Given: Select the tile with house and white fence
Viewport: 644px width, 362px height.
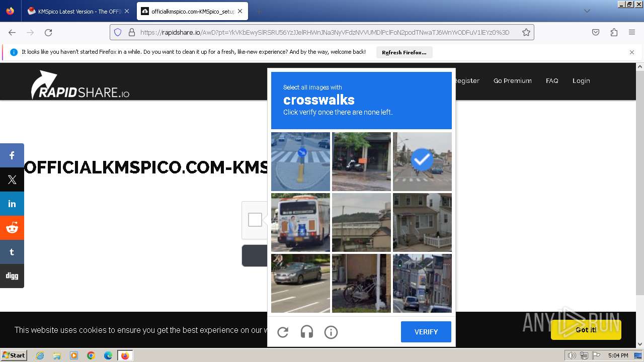Looking at the screenshot, I should [422, 222].
